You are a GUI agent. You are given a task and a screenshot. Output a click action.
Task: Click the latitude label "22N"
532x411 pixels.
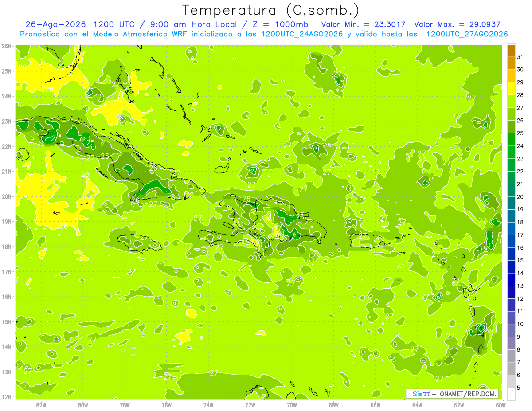pos(6,146)
